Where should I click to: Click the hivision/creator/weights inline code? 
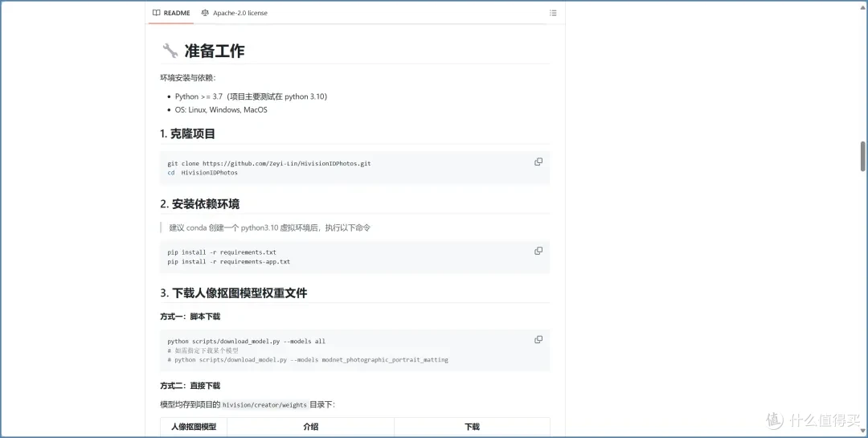pyautogui.click(x=264, y=405)
